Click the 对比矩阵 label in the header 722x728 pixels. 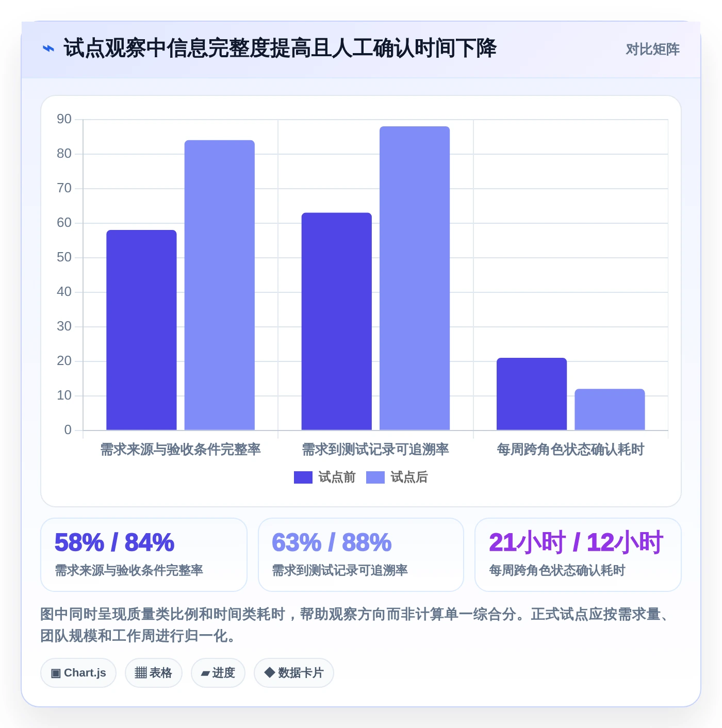[652, 49]
